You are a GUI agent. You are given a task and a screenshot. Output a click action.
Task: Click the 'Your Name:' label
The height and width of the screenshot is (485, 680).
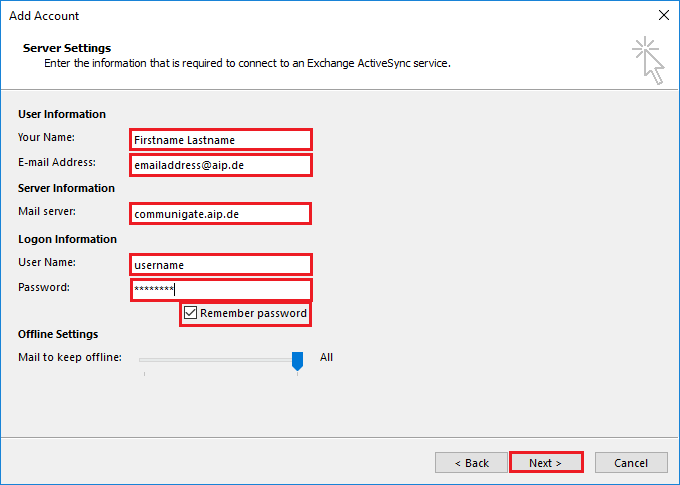46,137
